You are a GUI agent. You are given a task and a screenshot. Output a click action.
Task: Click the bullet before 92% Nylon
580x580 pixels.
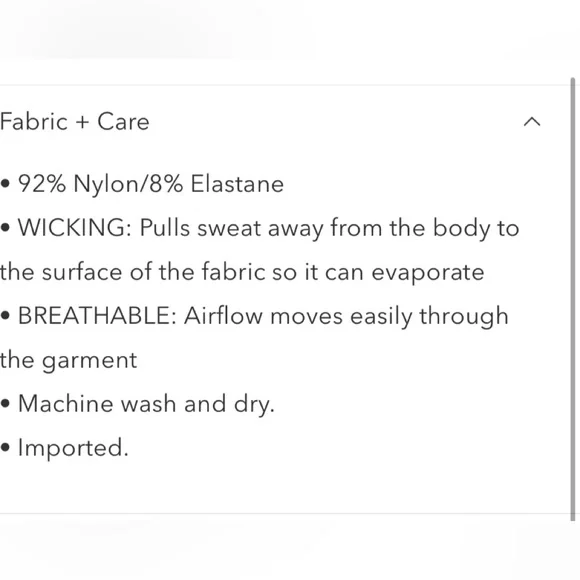5,183
